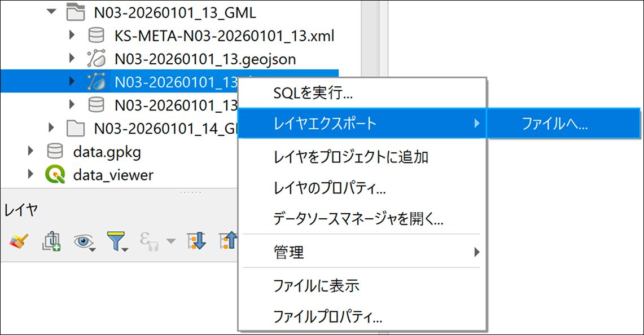Choose ファイルに表示 from the menu
The image size is (644, 335).
pos(362,285)
